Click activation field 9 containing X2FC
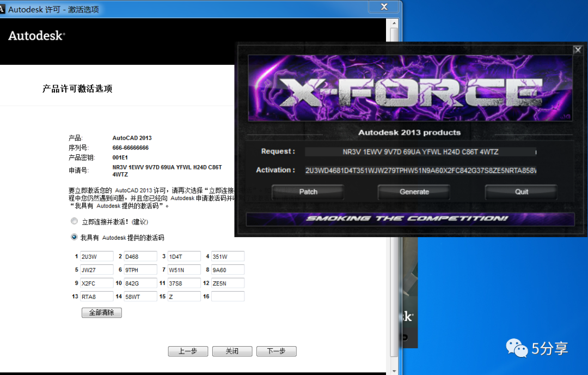588x375 pixels. click(97, 283)
